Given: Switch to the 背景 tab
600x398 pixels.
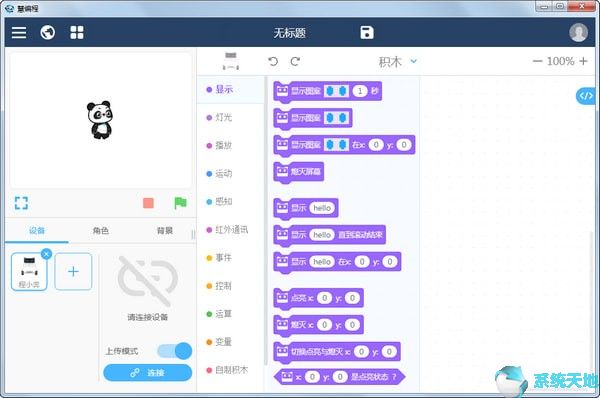Looking at the screenshot, I should (165, 230).
